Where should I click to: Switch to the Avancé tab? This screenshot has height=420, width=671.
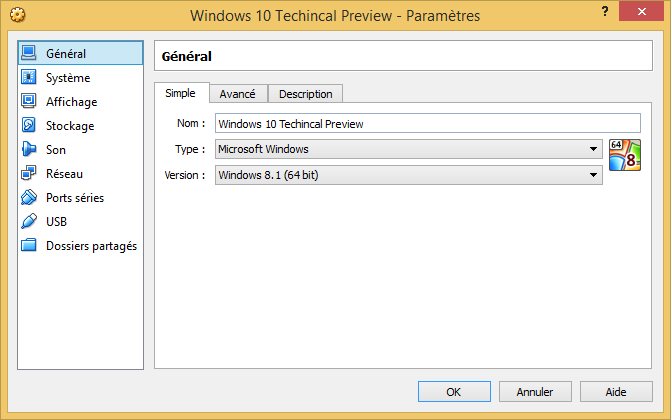coord(238,94)
